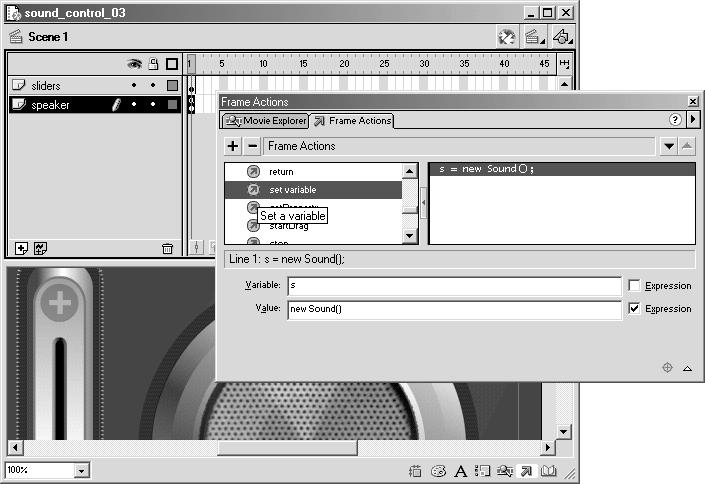This screenshot has height=484, width=705.
Task: Click the plus button graphic on the stage slider
Action: click(x=59, y=302)
